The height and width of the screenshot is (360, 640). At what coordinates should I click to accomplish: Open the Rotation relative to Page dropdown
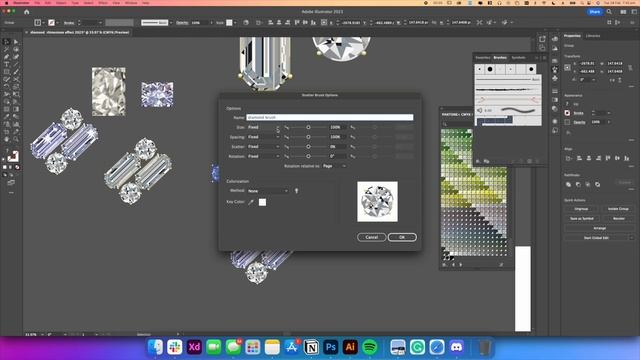coord(334,166)
